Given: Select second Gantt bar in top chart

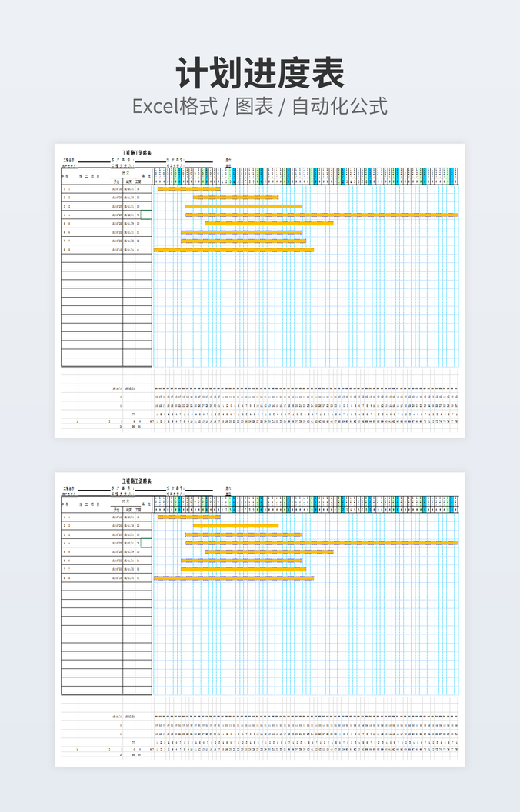Looking at the screenshot, I should 235,198.
